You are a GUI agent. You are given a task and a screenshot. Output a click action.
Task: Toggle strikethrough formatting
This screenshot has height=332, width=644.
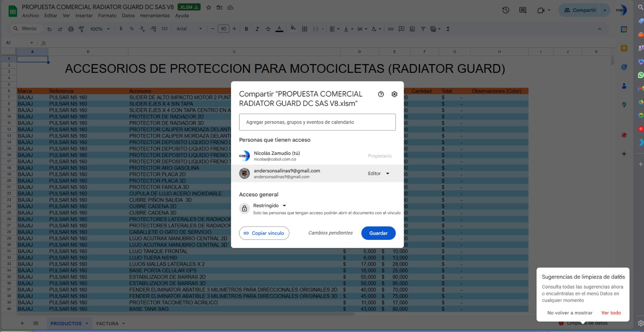coord(268,29)
